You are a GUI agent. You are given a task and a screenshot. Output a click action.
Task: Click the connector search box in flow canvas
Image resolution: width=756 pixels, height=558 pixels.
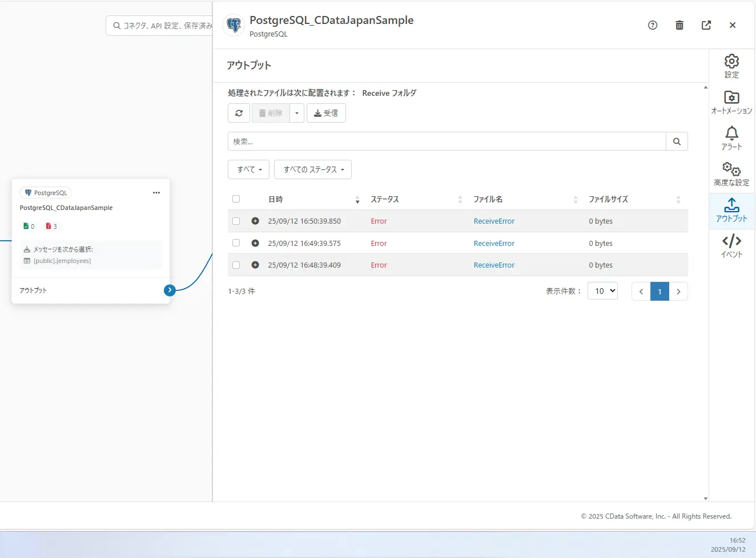pos(159,26)
